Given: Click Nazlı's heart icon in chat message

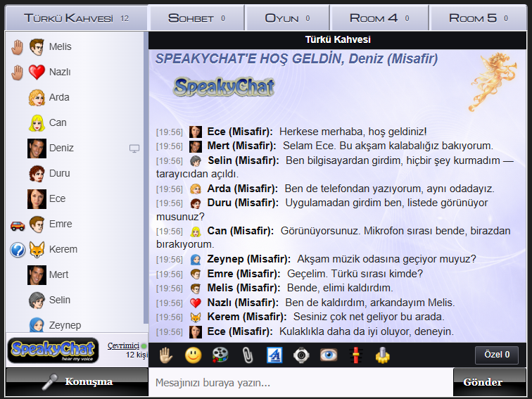Looking at the screenshot, I should [x=196, y=303].
